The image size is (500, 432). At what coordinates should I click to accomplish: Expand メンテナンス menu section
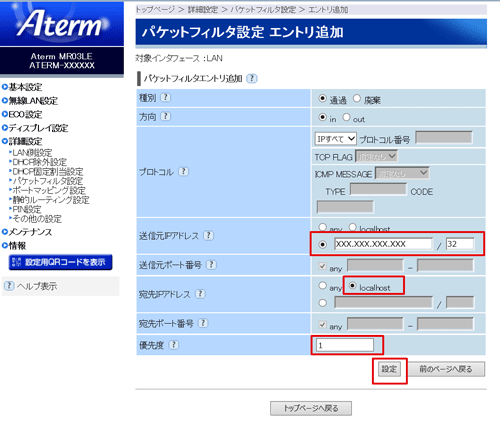[27, 232]
